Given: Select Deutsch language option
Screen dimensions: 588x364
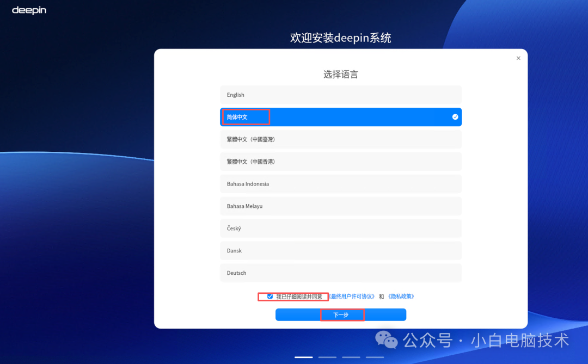Looking at the screenshot, I should click(x=341, y=273).
